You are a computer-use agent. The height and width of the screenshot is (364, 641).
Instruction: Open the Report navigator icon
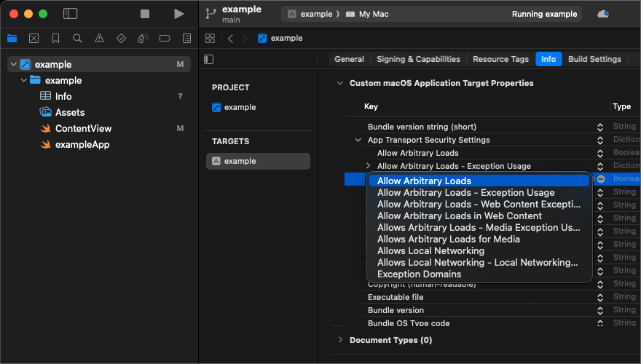(186, 38)
